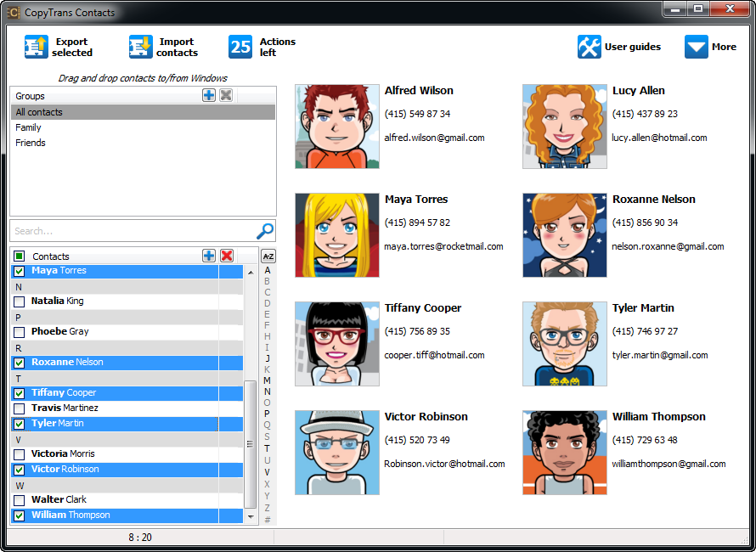
Task: Check the Natalia King checkbox
Action: click(20, 301)
